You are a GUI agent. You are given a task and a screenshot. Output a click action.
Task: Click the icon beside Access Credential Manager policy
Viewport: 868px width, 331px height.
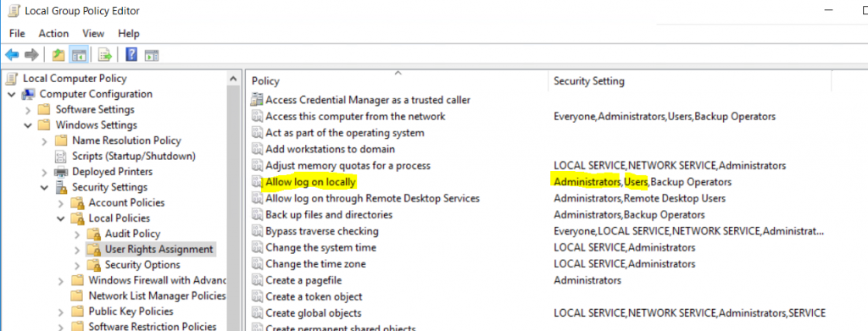(x=257, y=100)
